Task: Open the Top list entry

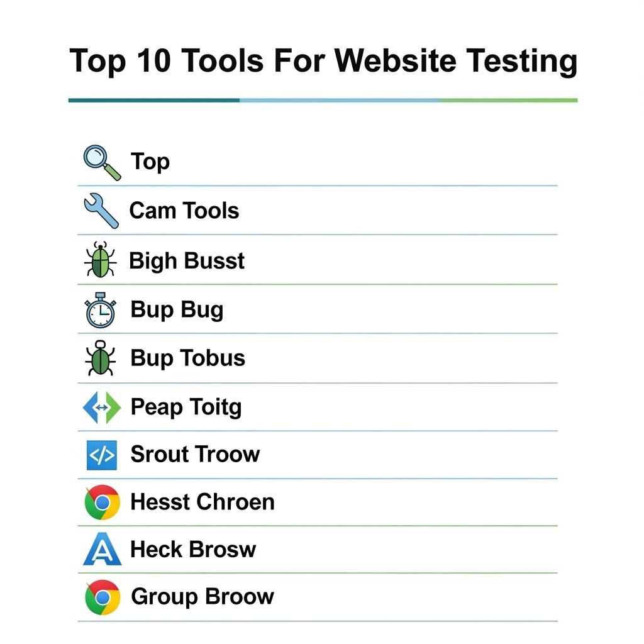Action: coord(150,162)
